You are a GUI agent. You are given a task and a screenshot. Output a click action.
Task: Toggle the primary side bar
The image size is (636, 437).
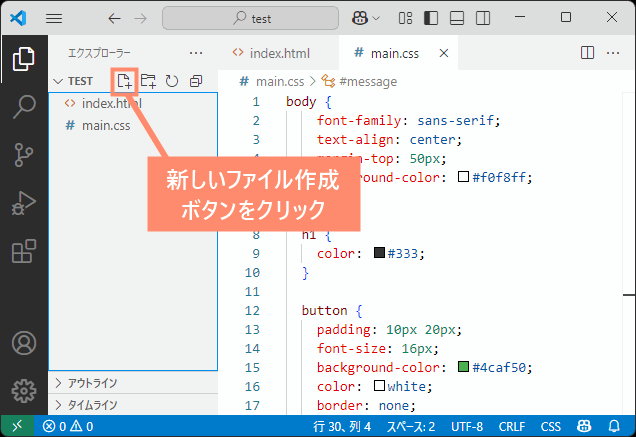(431, 18)
